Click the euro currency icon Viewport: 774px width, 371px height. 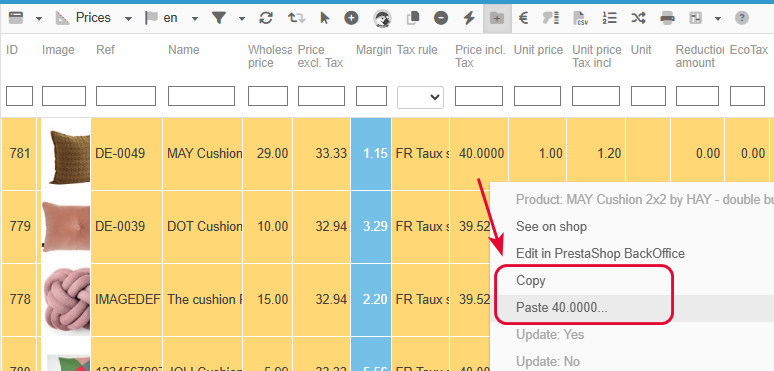point(524,18)
